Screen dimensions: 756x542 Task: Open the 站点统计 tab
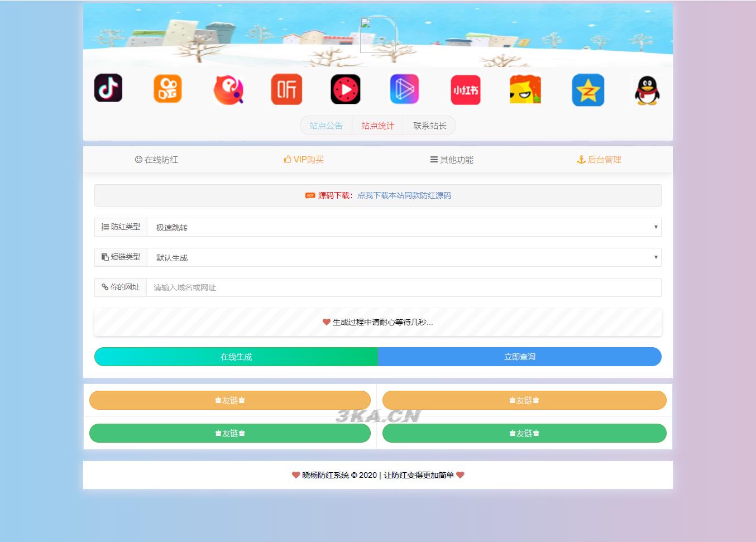(x=377, y=126)
